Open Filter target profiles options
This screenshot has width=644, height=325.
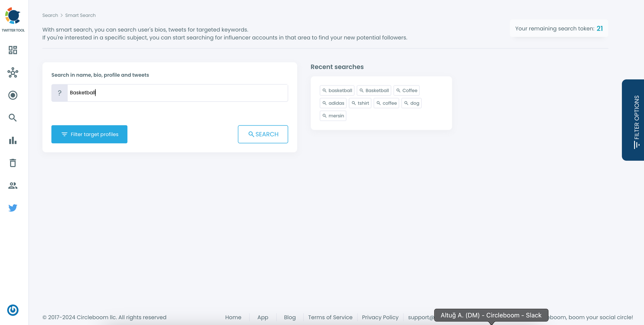coord(89,134)
